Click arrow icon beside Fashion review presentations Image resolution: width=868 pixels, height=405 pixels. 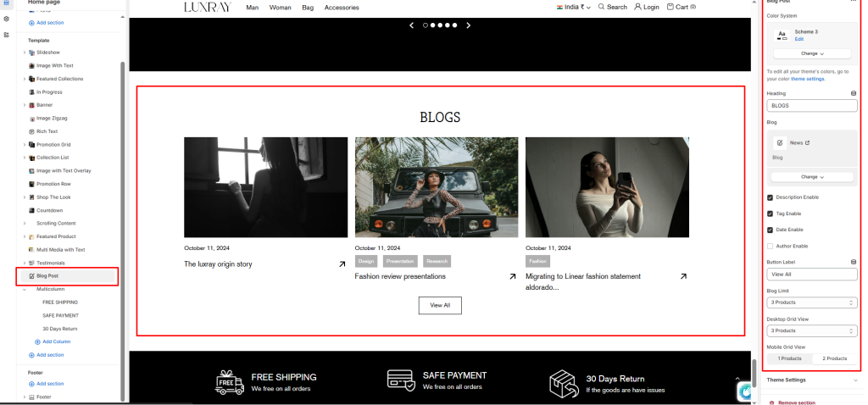pos(513,277)
